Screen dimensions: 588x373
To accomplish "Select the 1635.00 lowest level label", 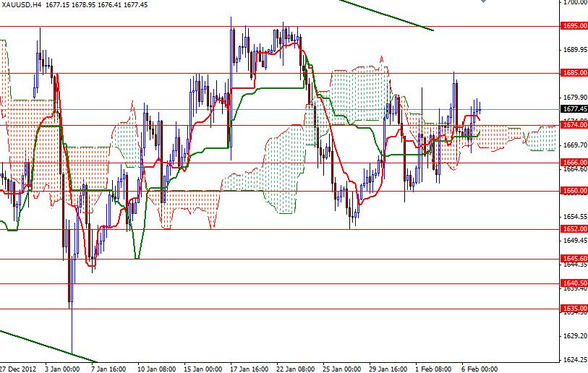I will tap(573, 309).
